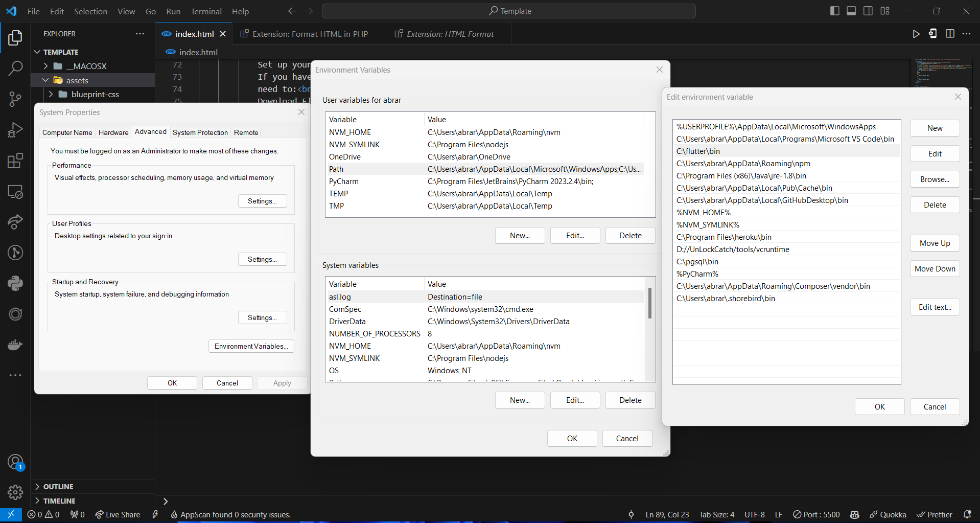Click Edit... under User variables

[x=575, y=236]
